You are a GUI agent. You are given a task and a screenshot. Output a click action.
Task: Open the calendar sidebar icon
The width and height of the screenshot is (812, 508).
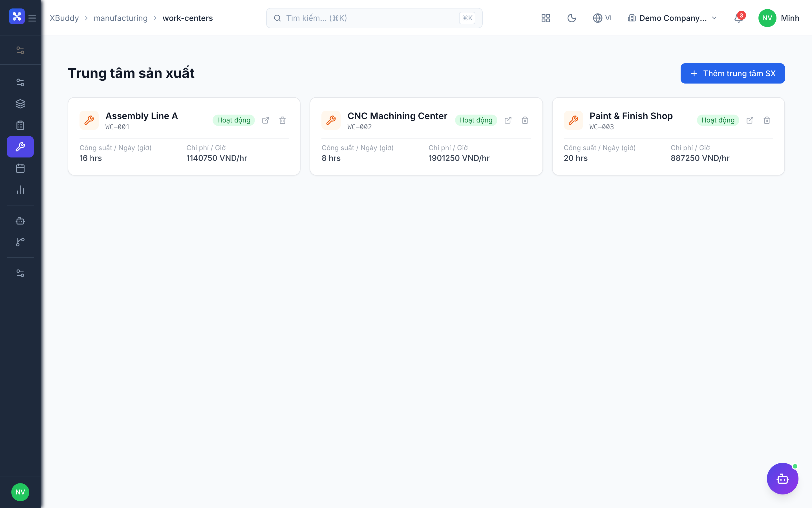(x=20, y=168)
